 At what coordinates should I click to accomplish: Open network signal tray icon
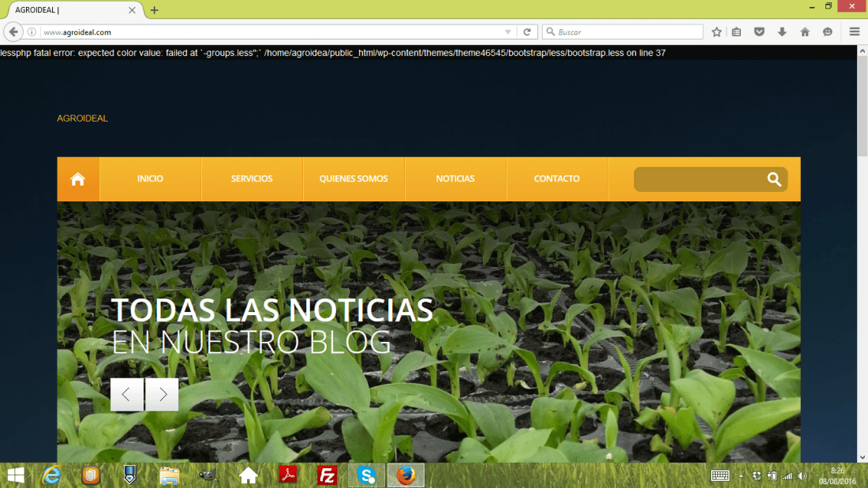click(x=788, y=476)
